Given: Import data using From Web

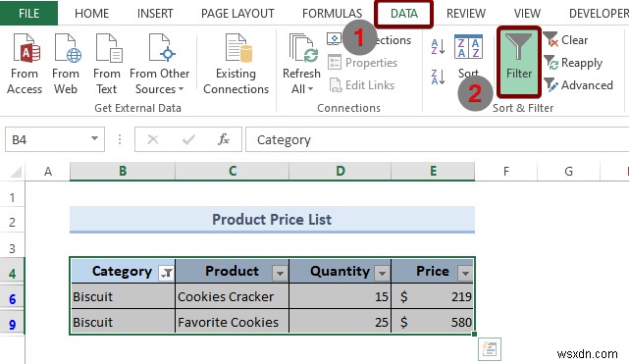Looking at the screenshot, I should coord(66,64).
